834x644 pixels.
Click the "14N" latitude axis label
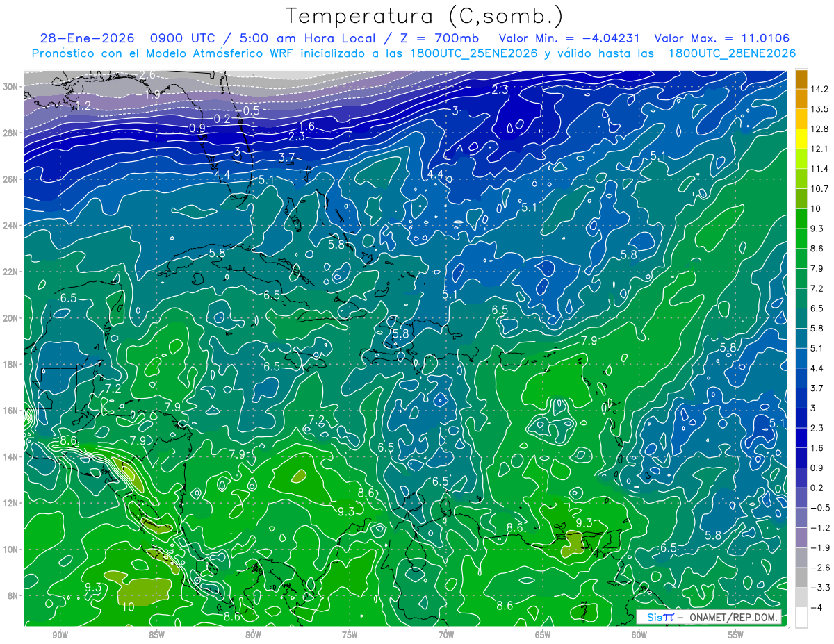(11, 456)
